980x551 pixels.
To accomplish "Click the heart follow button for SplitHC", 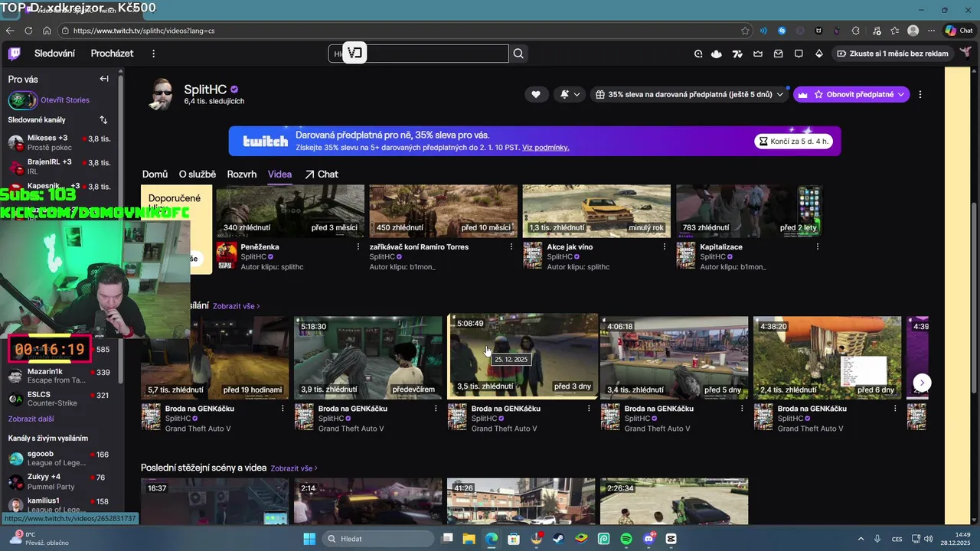I will pos(536,94).
